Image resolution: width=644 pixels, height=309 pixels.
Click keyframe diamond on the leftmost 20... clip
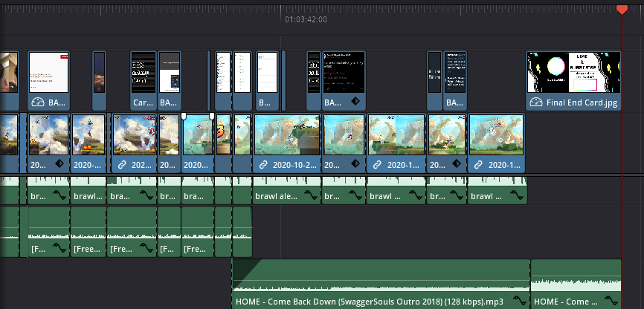59,164
